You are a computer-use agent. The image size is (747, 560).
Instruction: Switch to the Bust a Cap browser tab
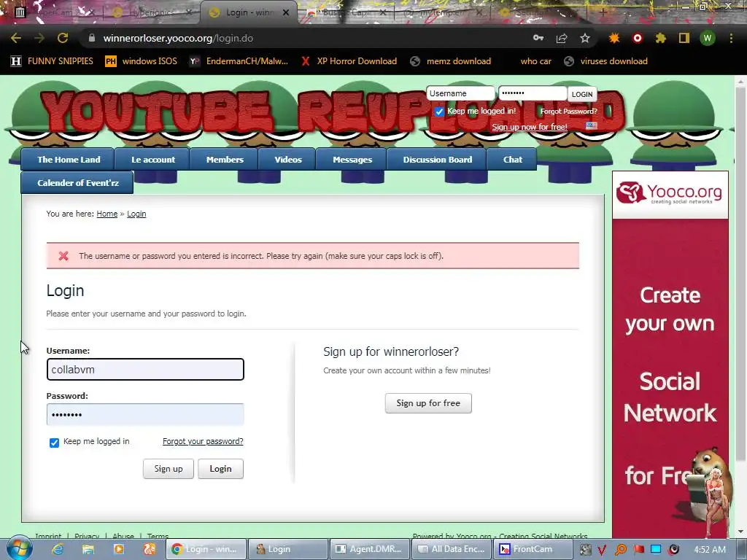coord(345,12)
